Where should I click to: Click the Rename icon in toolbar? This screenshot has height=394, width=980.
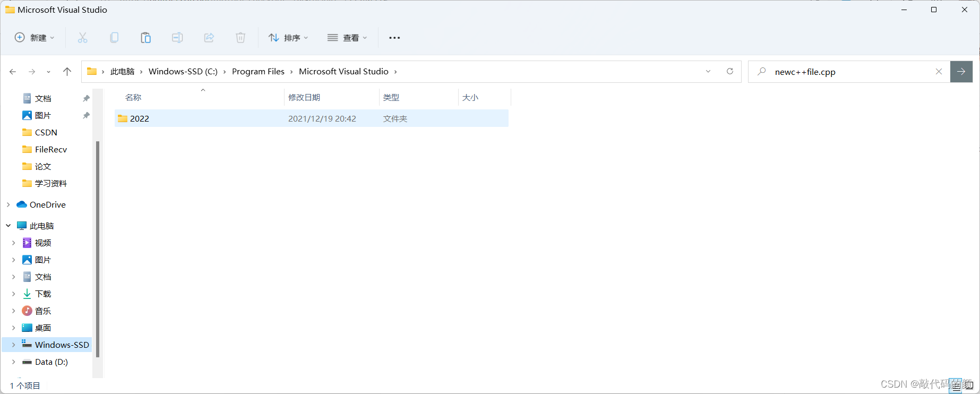coord(177,38)
